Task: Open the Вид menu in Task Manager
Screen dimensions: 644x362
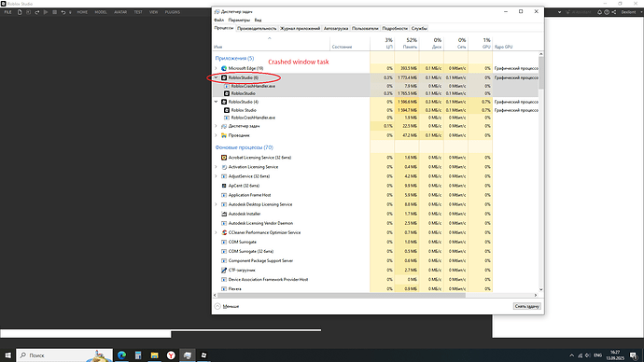Action: click(258, 21)
